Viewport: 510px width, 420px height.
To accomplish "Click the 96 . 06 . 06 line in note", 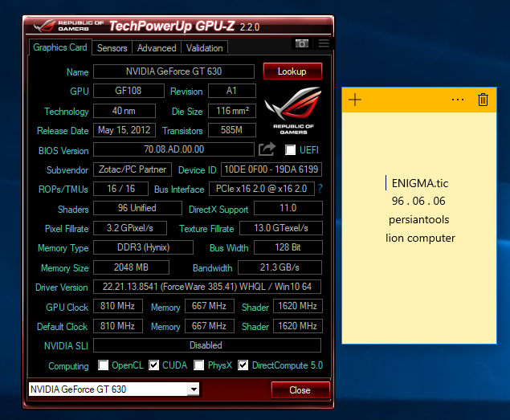I will coord(418,201).
